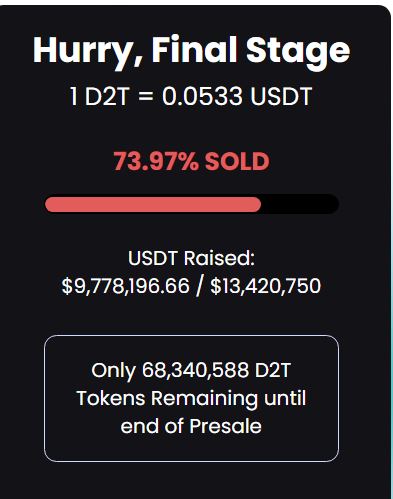The height and width of the screenshot is (499, 393).
Task: Click the slash between raised and target amounts
Action: (199, 286)
